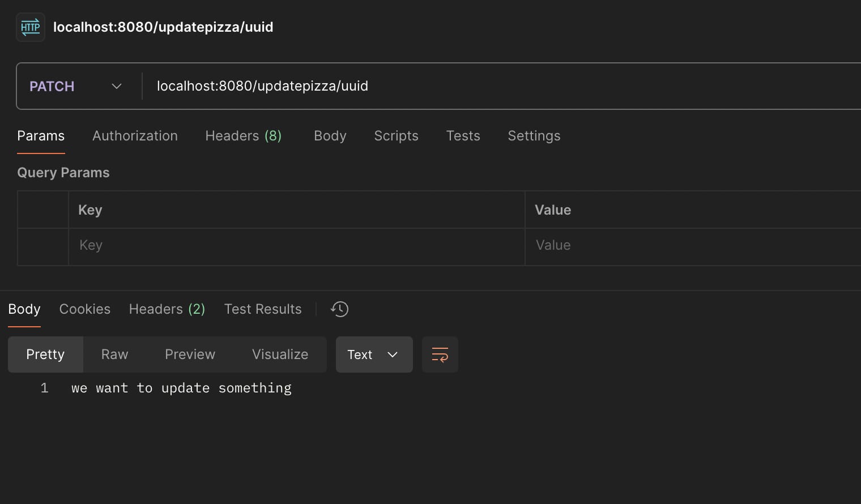Open the response Headers (2) tab
861x504 pixels.
(x=167, y=309)
